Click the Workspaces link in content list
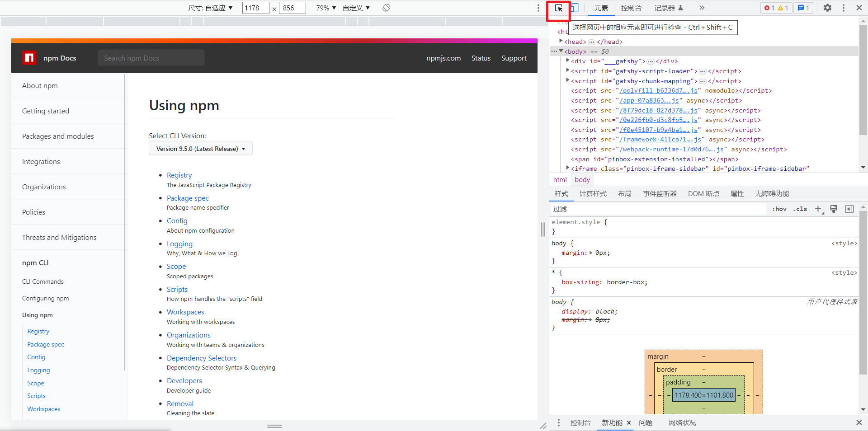 pyautogui.click(x=185, y=312)
